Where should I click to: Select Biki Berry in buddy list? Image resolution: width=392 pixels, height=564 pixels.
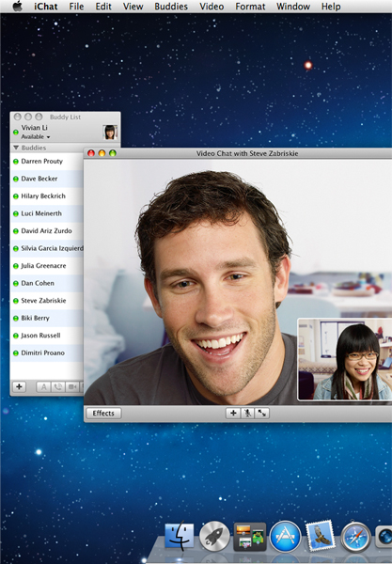coord(47,318)
